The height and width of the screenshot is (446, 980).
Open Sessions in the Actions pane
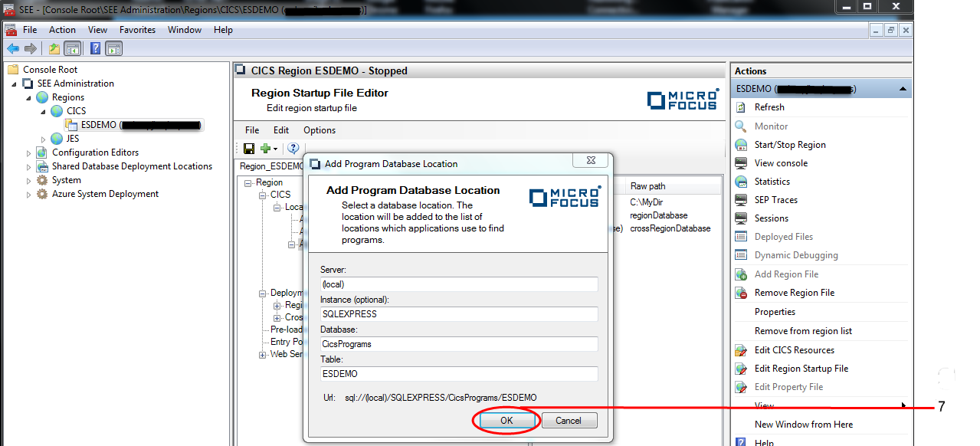coord(772,218)
